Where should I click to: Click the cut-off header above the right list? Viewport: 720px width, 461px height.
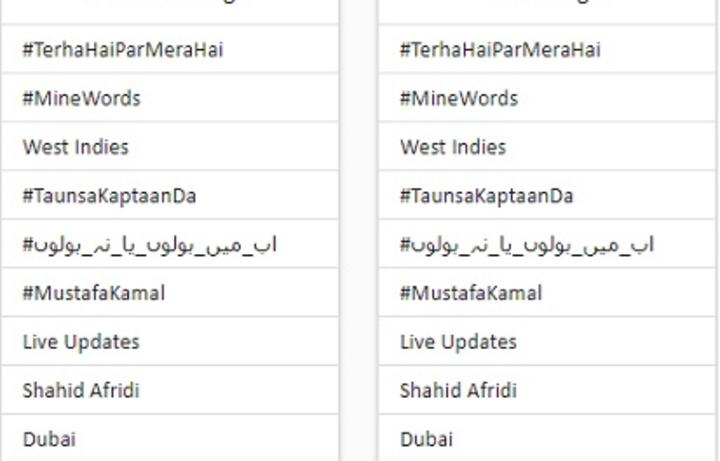(546, 5)
